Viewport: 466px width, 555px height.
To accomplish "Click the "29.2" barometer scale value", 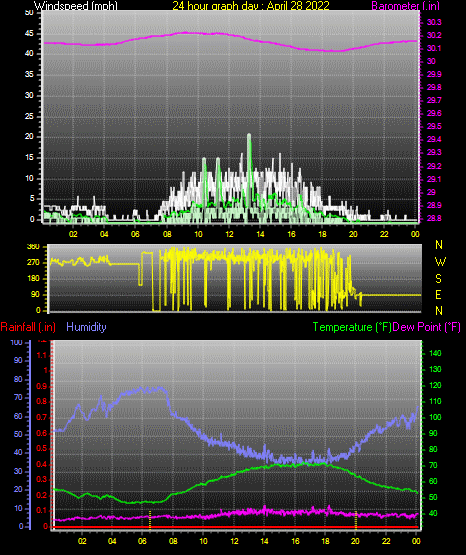I will coord(434,166).
